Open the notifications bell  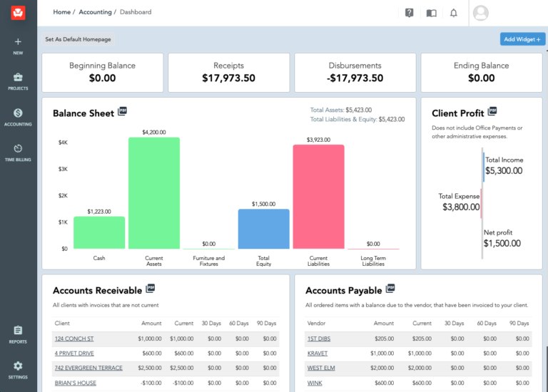click(x=453, y=13)
